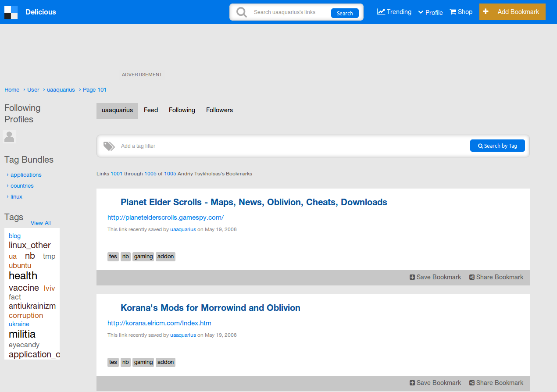The width and height of the screenshot is (557, 392).
Task: Select the fact tag
Action: click(x=15, y=297)
